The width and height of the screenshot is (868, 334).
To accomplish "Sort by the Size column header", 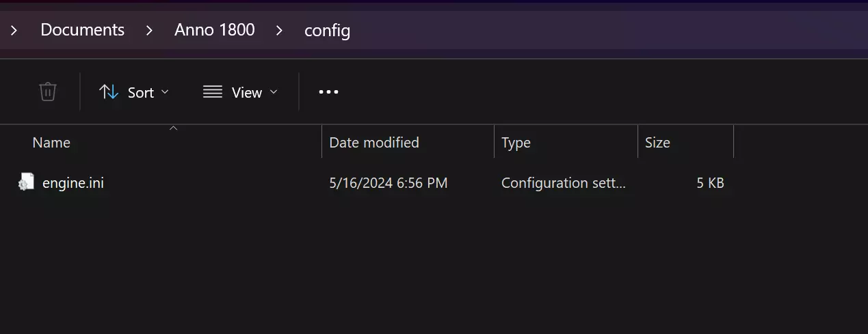I will pos(657,143).
